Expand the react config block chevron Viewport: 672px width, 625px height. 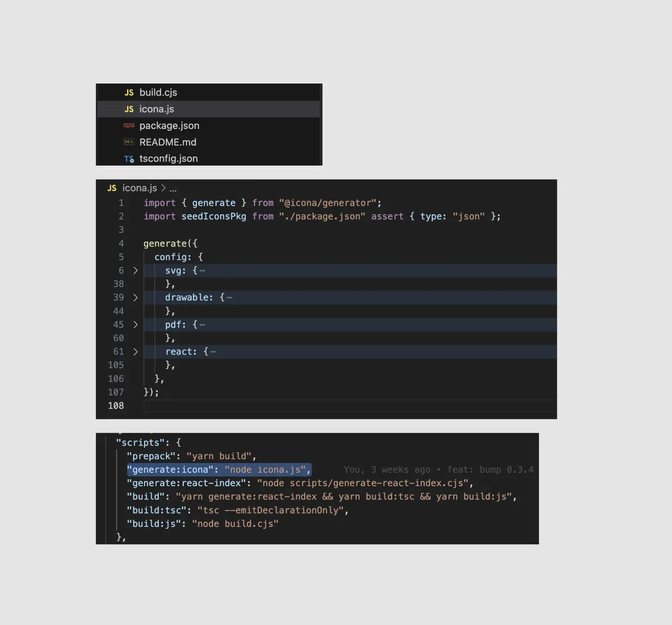[x=135, y=352]
